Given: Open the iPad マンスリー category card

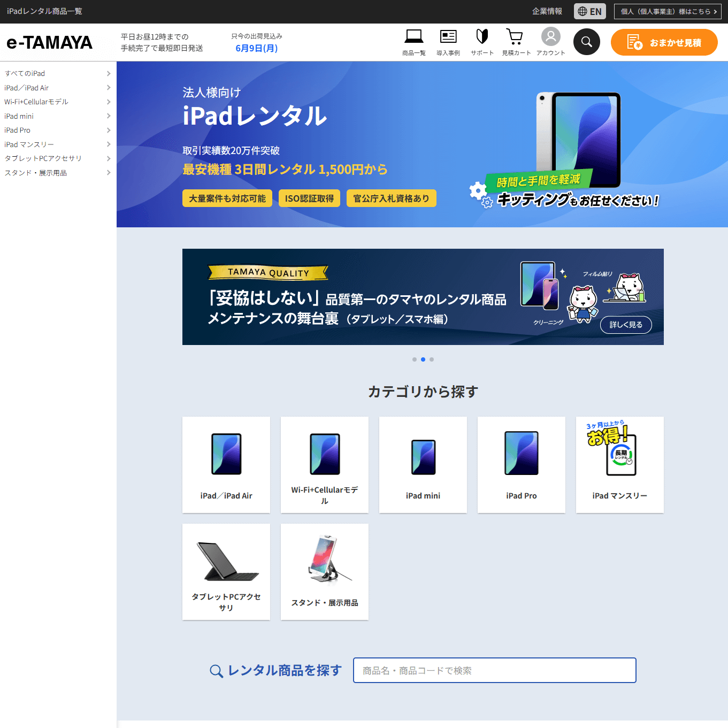Looking at the screenshot, I should pyautogui.click(x=620, y=465).
